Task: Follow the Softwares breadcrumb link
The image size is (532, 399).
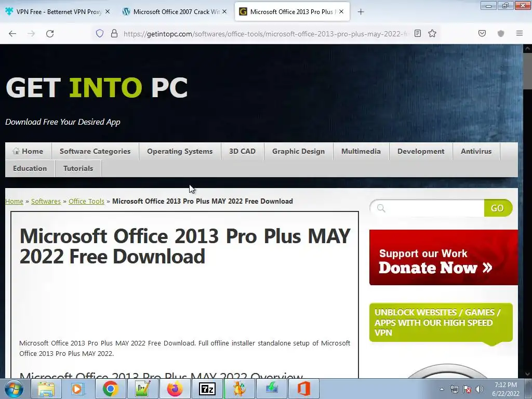Action: click(46, 201)
